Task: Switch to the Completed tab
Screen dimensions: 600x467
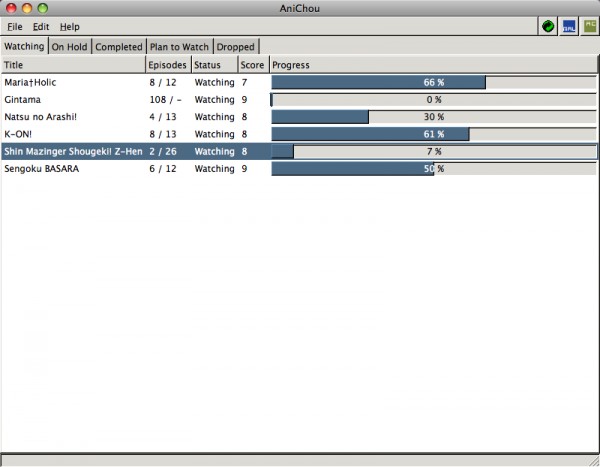Action: click(119, 47)
